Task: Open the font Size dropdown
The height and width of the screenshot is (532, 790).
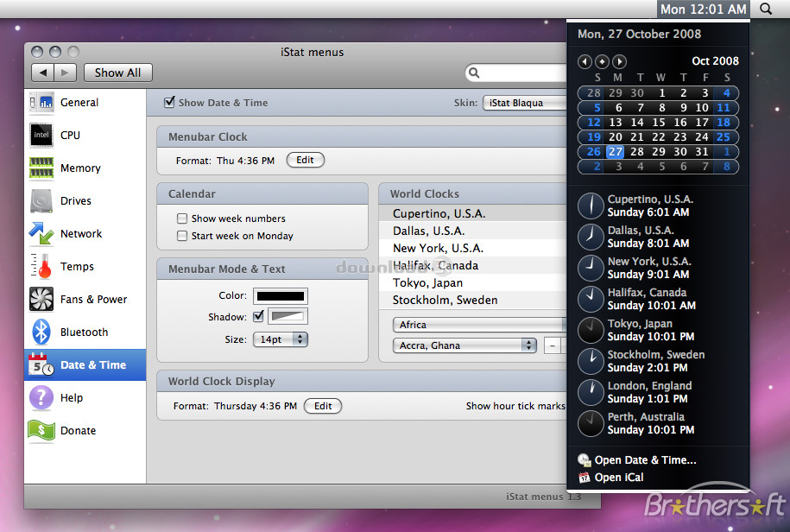Action: 280,339
